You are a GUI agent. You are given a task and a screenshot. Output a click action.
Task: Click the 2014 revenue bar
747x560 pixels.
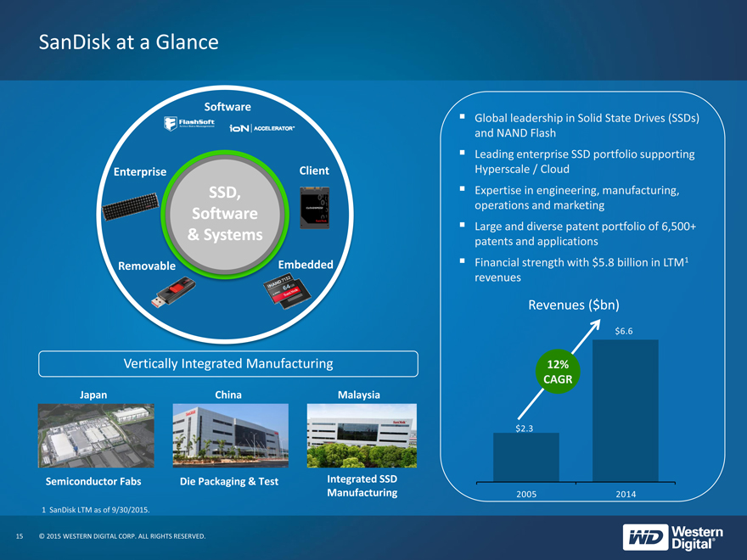click(x=626, y=411)
